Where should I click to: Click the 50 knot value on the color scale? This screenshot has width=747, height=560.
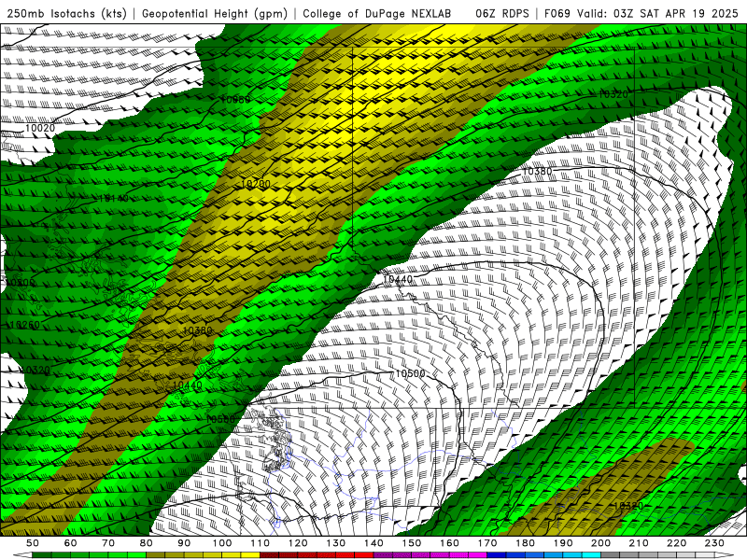pos(32,543)
